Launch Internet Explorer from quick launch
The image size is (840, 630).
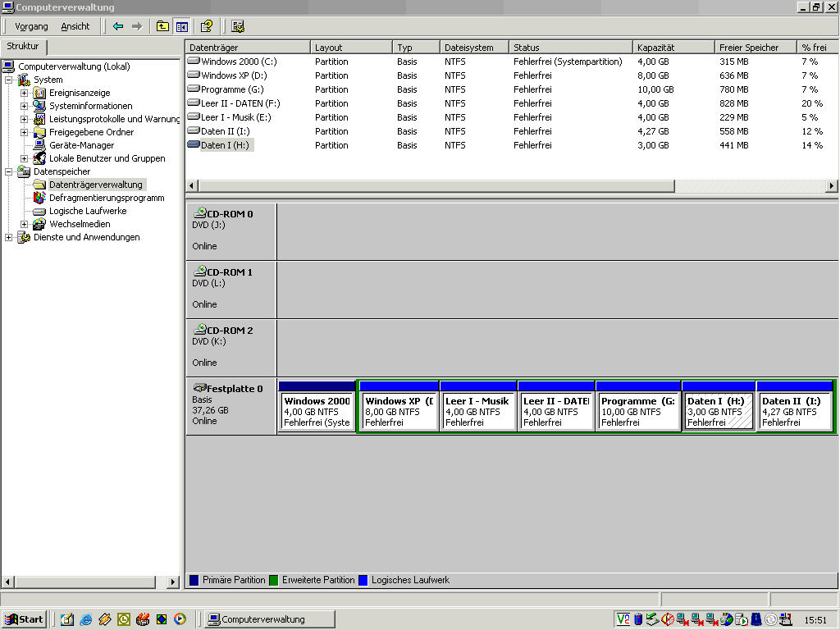coord(85,619)
